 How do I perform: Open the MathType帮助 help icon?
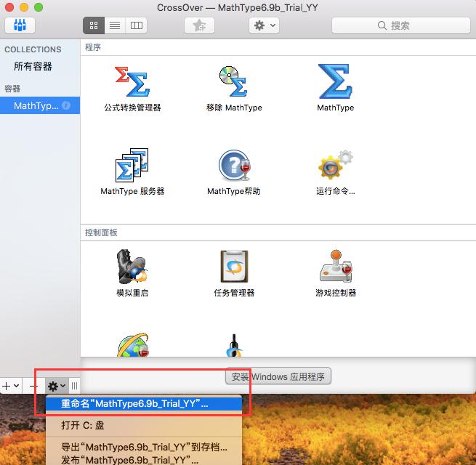pos(234,166)
